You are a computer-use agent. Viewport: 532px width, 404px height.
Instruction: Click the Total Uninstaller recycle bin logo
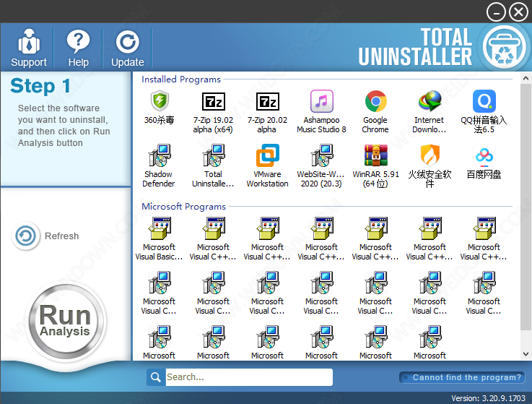coord(504,48)
